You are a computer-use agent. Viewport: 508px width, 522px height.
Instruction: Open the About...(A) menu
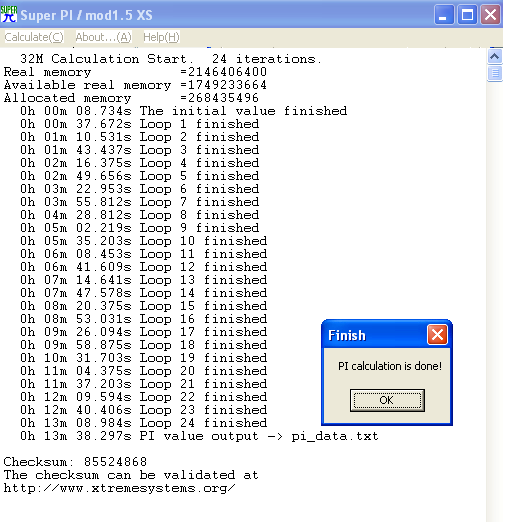coord(103,37)
